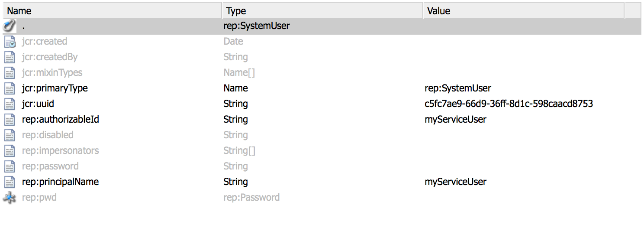Select the rep:disabled property row
The image size is (644, 228).
tap(48, 135)
